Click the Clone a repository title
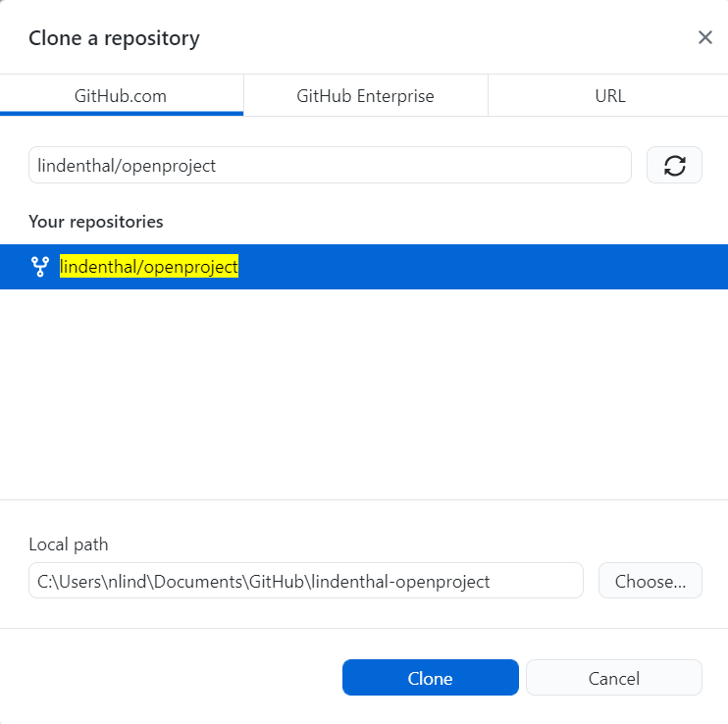This screenshot has width=728, height=724. tap(114, 39)
